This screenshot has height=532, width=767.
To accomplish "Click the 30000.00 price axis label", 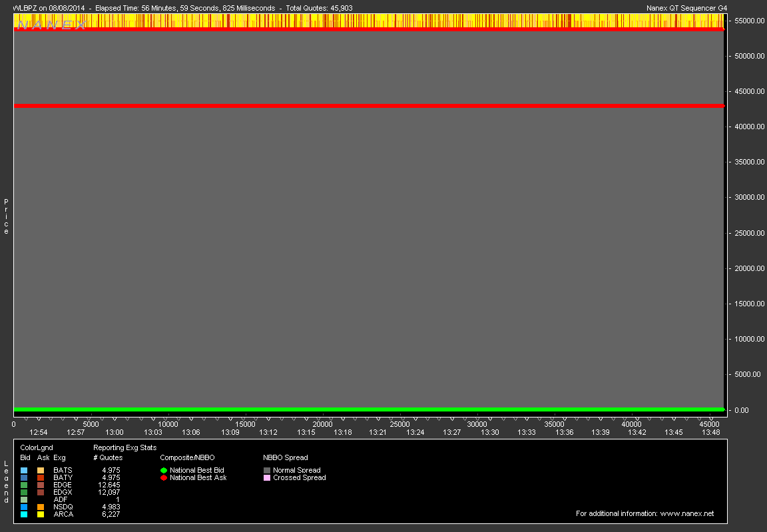I will [750, 197].
